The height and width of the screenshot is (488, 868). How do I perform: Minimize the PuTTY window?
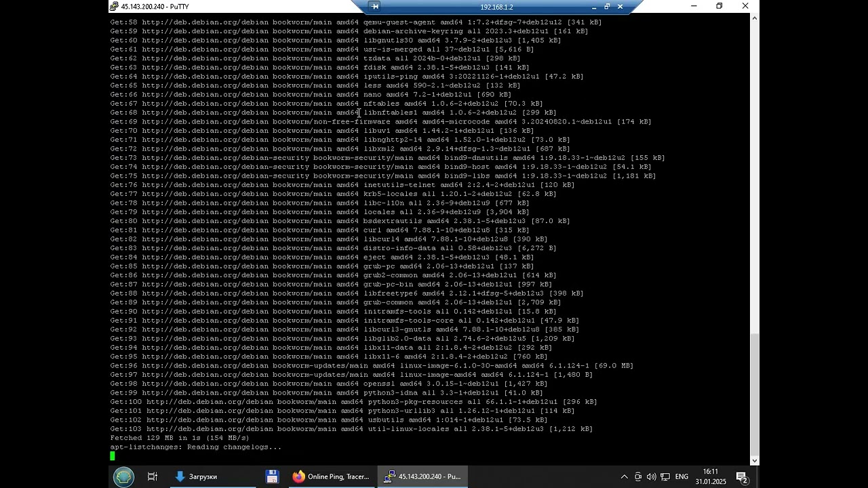[694, 6]
